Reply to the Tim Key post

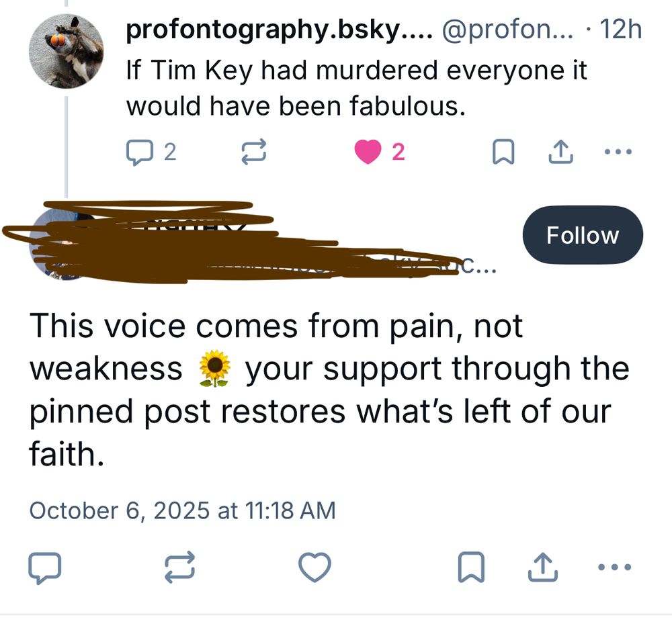140,151
